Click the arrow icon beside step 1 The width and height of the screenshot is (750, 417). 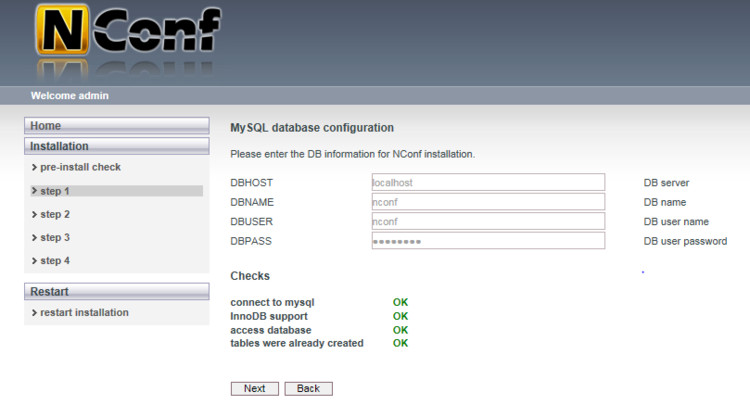click(x=34, y=191)
